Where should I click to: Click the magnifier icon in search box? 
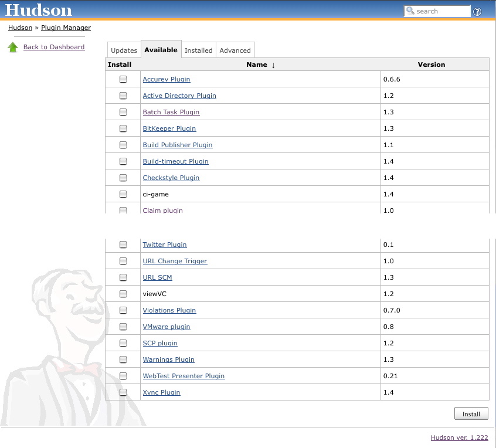point(410,11)
